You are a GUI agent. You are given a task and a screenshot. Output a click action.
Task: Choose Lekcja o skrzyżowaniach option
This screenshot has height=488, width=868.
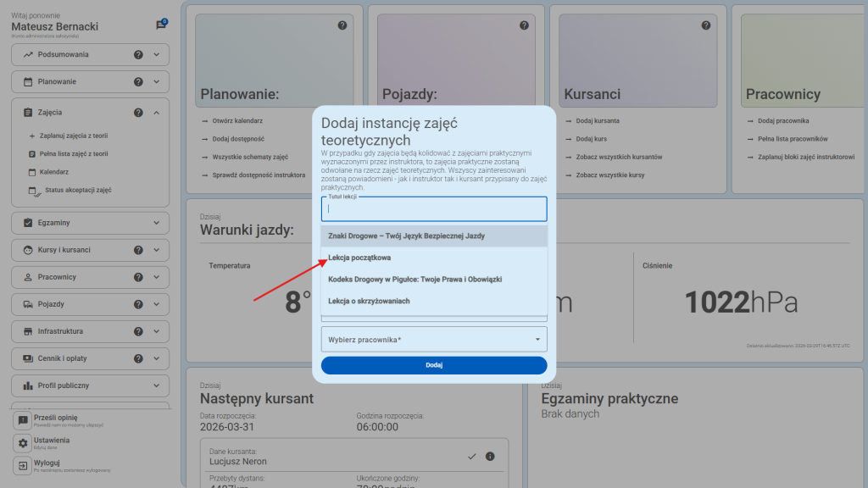pyautogui.click(x=369, y=301)
